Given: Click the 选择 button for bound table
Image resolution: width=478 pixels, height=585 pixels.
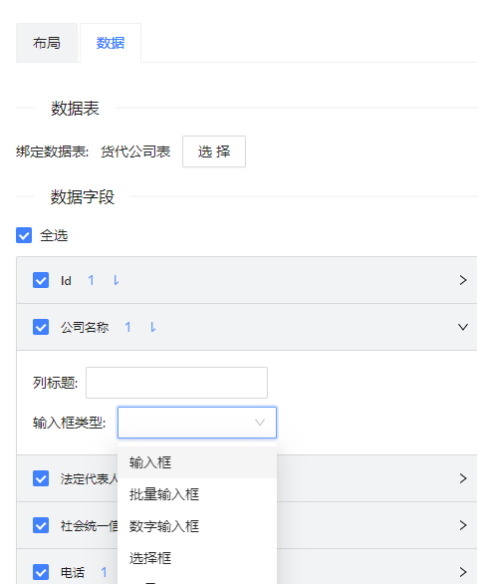Looking at the screenshot, I should point(214,151).
